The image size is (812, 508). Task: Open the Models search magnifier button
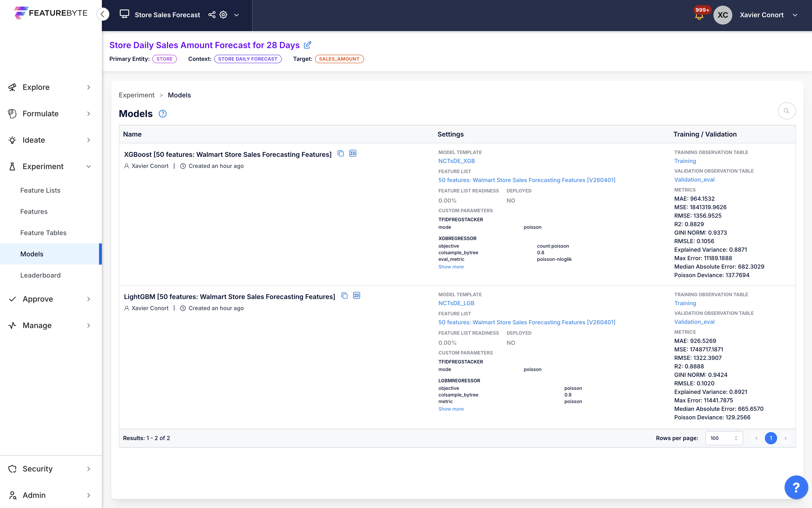(x=787, y=111)
